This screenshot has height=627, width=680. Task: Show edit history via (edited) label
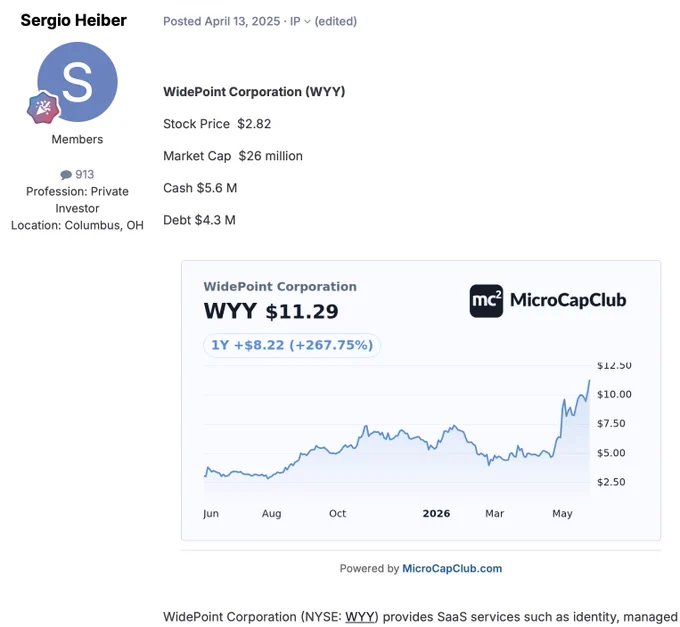336,21
